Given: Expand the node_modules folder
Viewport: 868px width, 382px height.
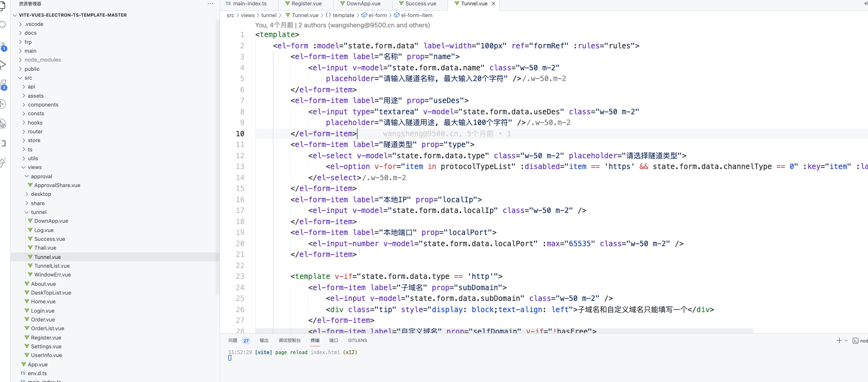Looking at the screenshot, I should 115,60.
